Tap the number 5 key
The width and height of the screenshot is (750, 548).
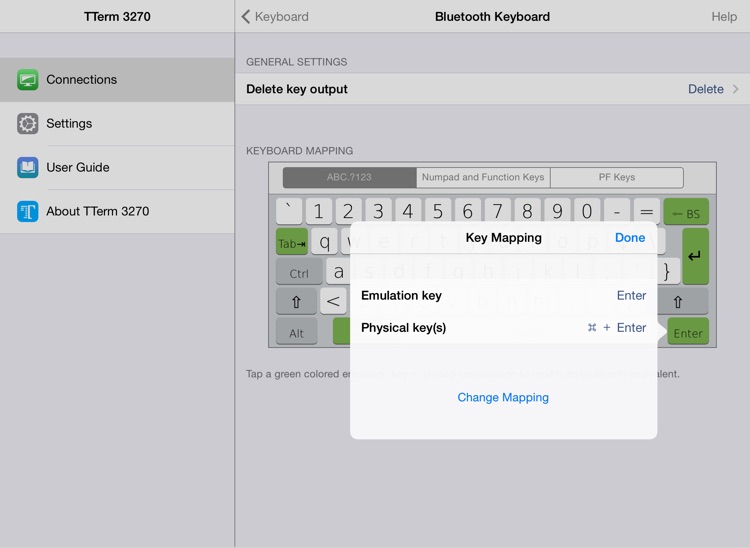point(438,210)
